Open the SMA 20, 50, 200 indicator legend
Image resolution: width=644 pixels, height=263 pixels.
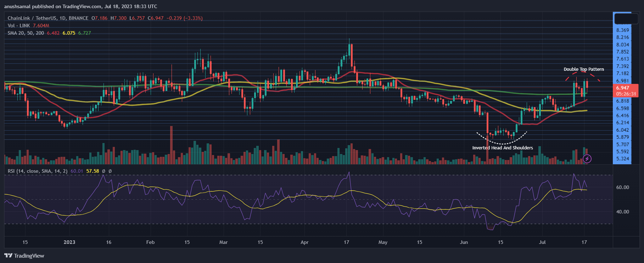pyautogui.click(x=26, y=33)
